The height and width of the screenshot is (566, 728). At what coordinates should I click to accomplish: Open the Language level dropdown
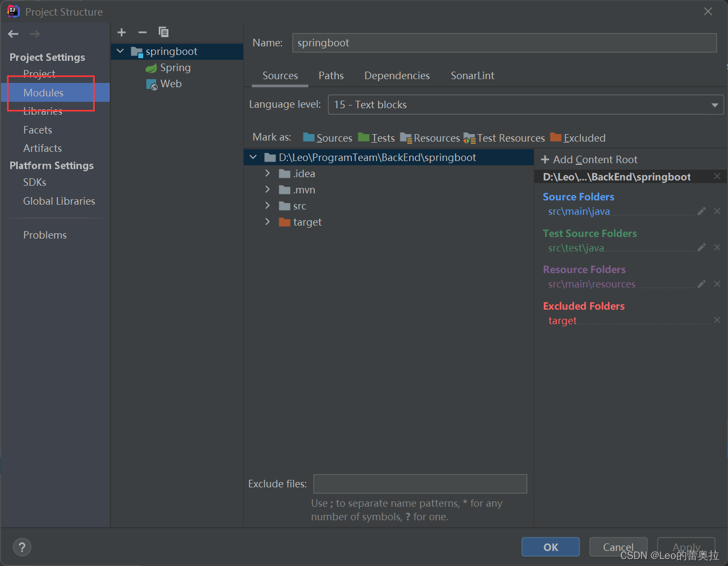pyautogui.click(x=526, y=105)
